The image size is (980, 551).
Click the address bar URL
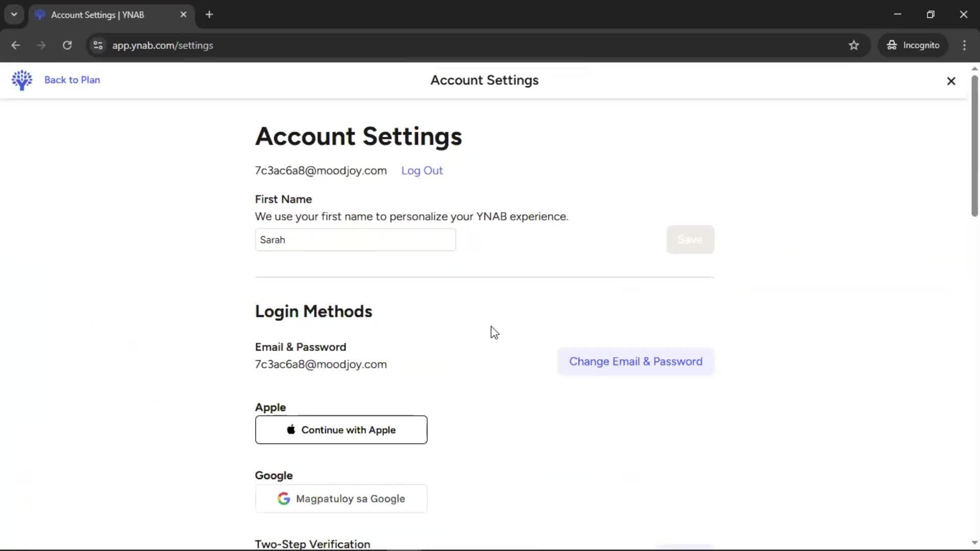click(x=162, y=45)
